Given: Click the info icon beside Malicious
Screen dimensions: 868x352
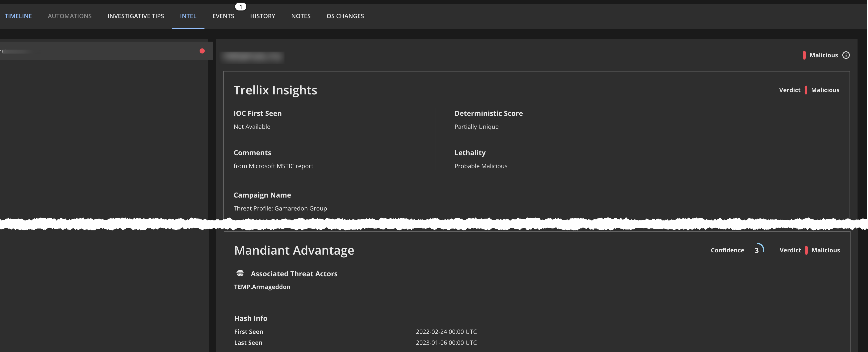Looking at the screenshot, I should click(x=846, y=55).
